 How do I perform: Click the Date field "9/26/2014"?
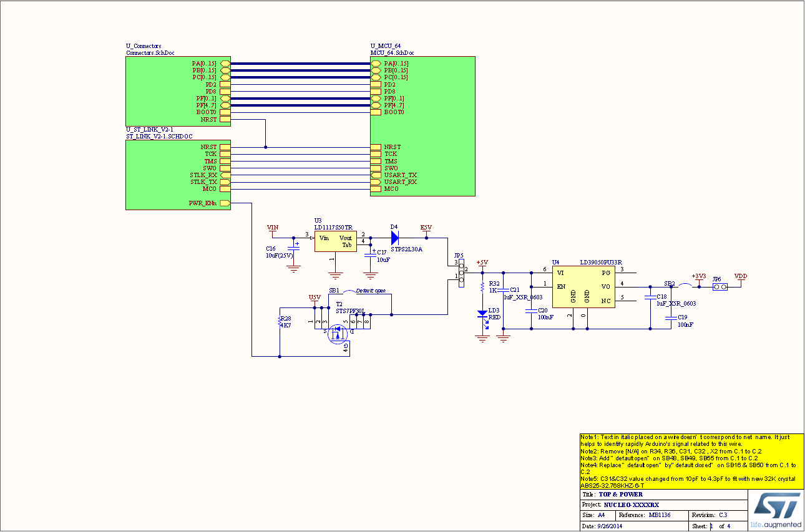609,526
